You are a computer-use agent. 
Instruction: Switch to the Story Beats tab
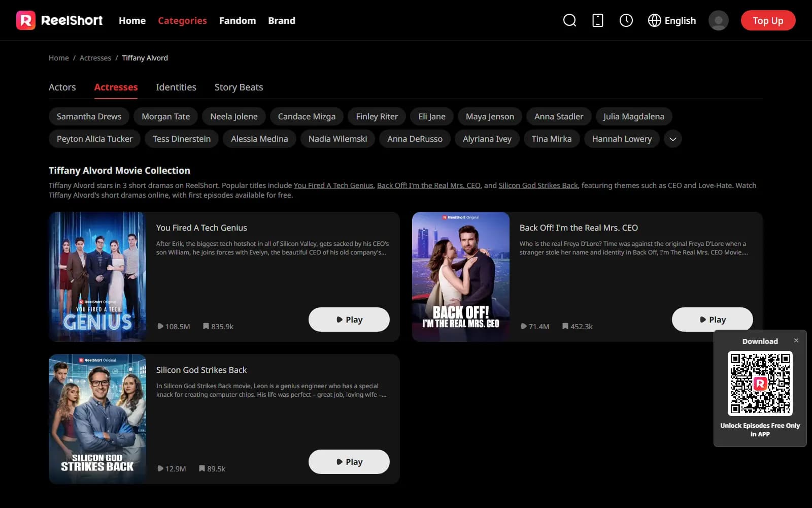[x=239, y=87]
